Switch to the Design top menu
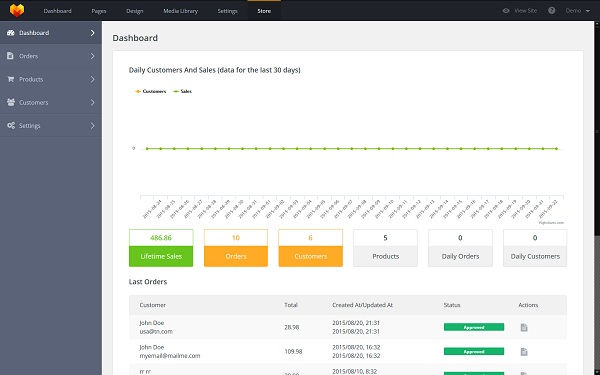The height and width of the screenshot is (375, 600). 135,11
